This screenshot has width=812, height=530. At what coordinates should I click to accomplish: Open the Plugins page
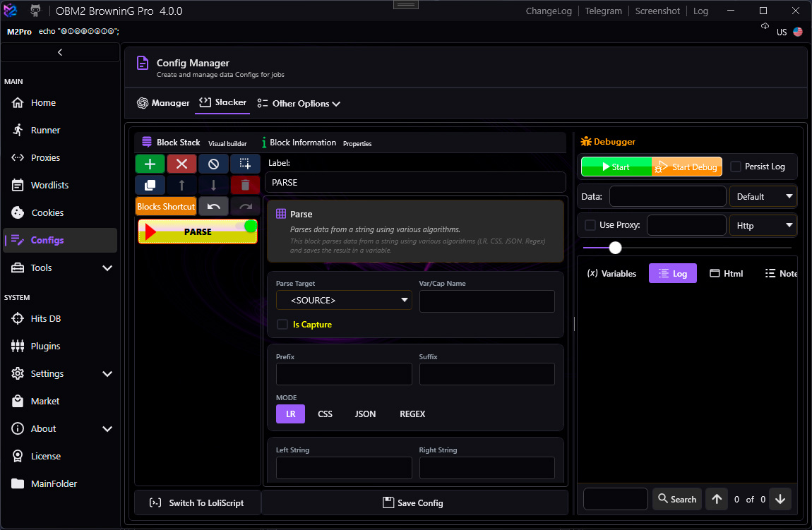pyautogui.click(x=60, y=347)
